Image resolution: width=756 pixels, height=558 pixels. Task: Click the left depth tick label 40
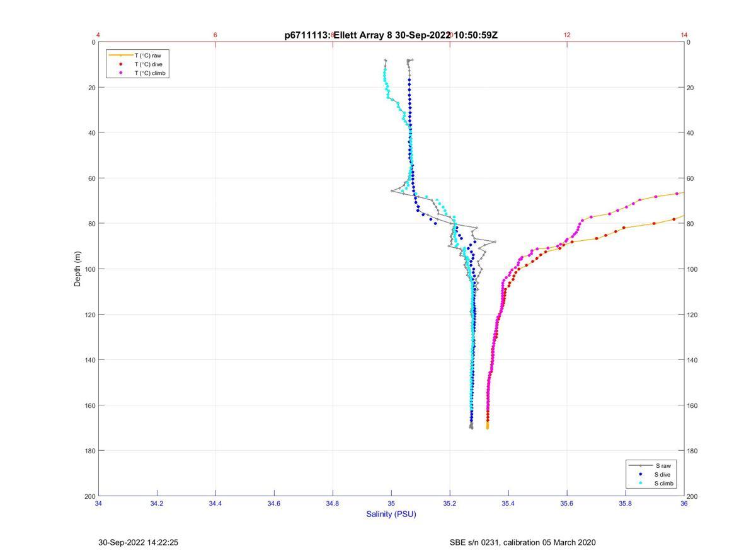92,133
